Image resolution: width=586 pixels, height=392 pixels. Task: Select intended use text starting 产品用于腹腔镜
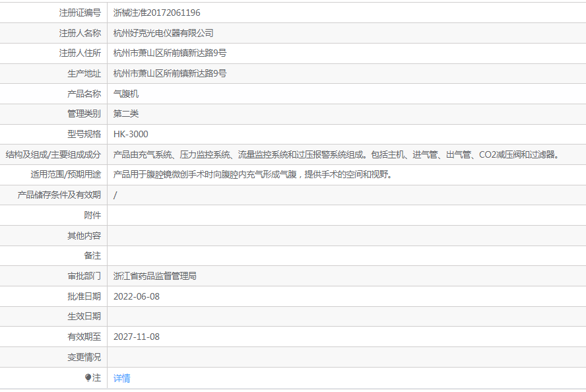(x=253, y=174)
